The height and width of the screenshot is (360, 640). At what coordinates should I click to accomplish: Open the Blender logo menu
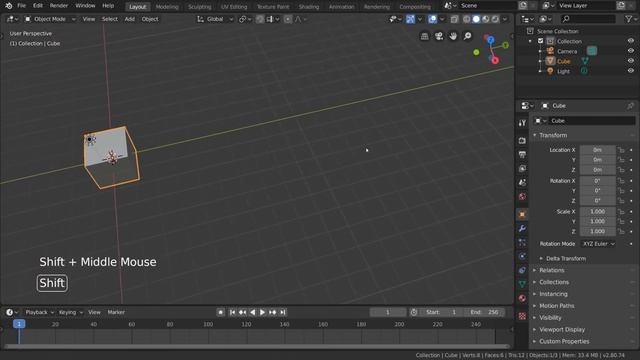tap(9, 6)
